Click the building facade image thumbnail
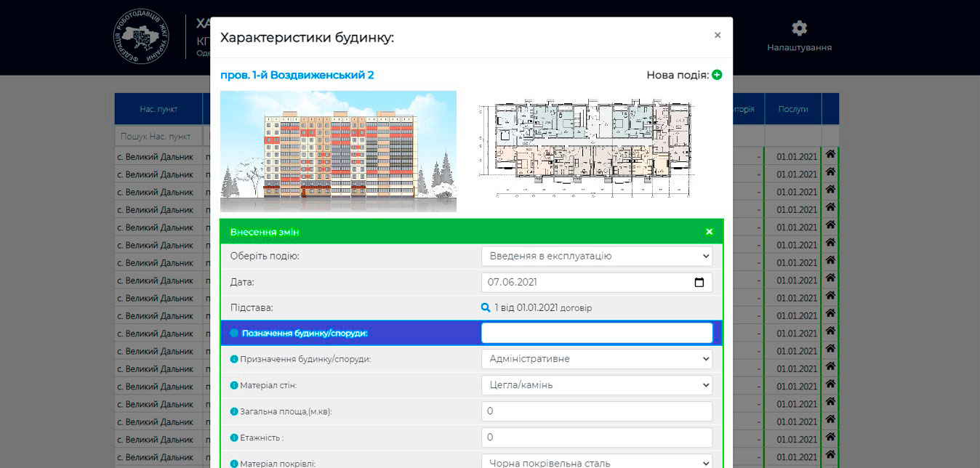The width and height of the screenshot is (980, 468). (x=338, y=151)
